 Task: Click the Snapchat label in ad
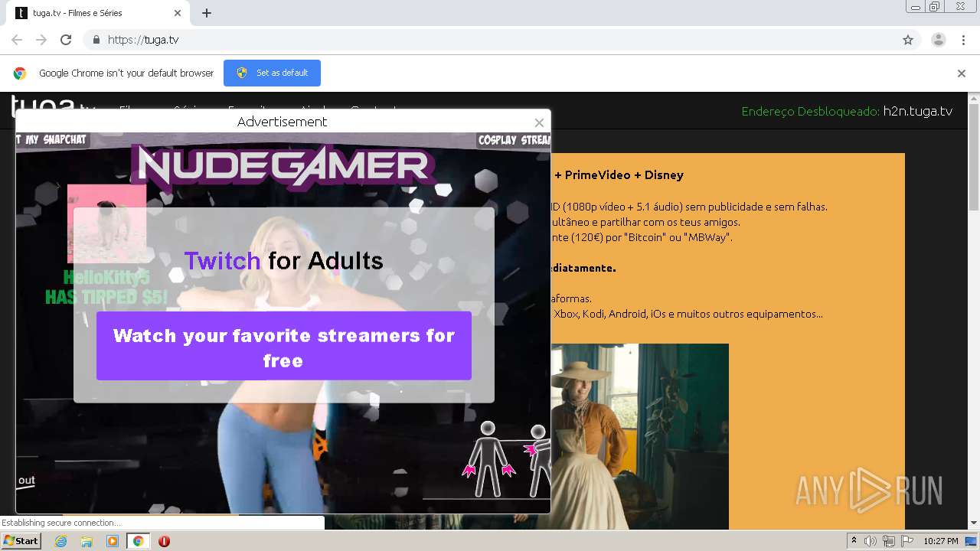tap(53, 140)
